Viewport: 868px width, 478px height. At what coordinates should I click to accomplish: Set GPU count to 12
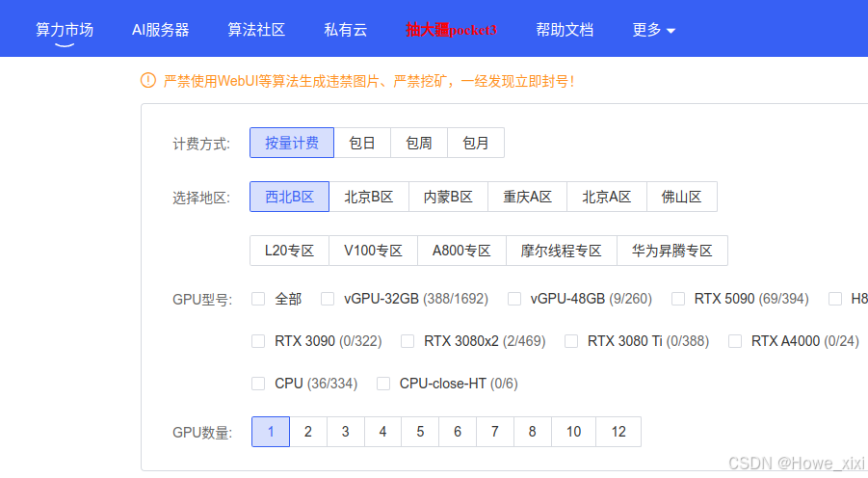[618, 432]
